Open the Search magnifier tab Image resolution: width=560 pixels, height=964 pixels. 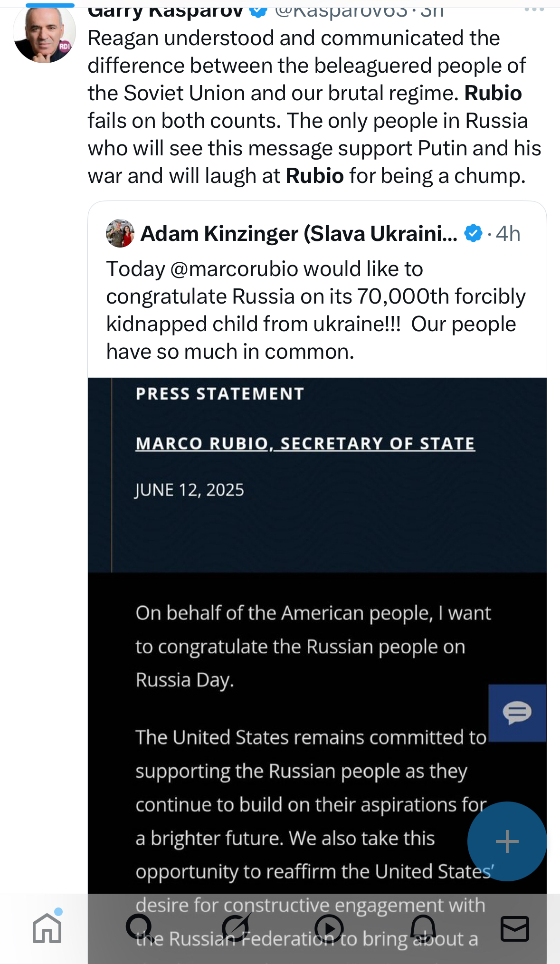tap(140, 928)
